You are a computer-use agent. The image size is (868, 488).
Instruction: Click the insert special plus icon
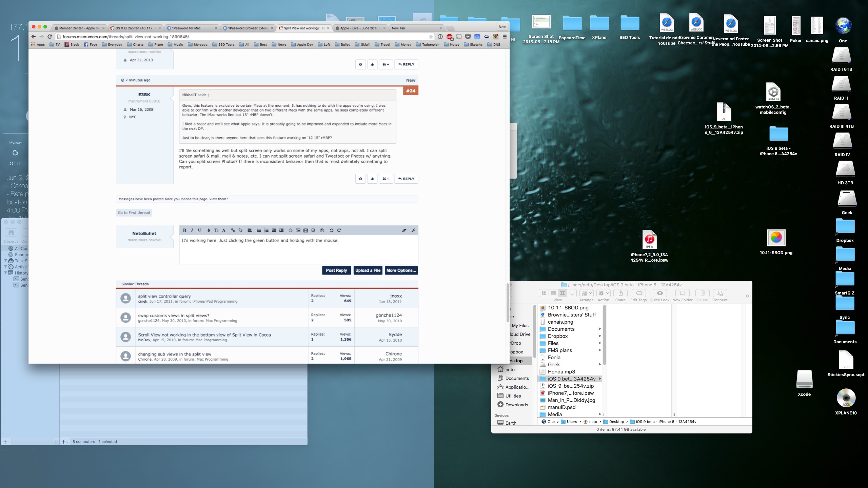pos(313,230)
